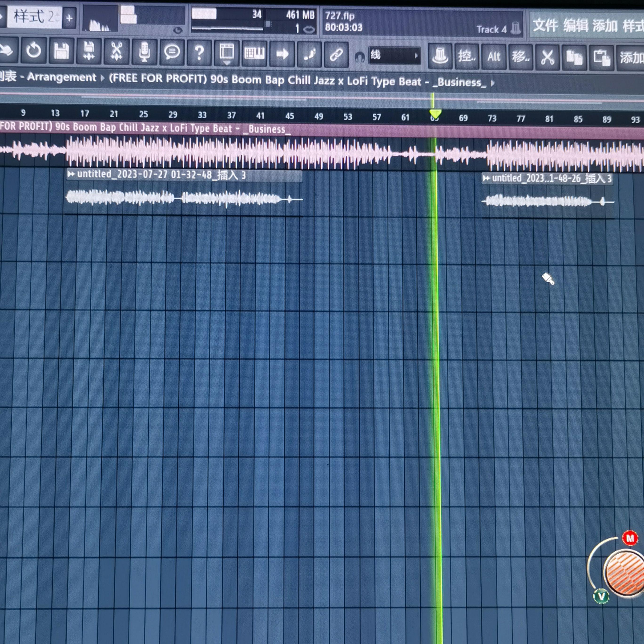Image resolution: width=644 pixels, height=644 pixels.
Task: Open the 样式 menu in the menu bar
Action: [x=633, y=26]
